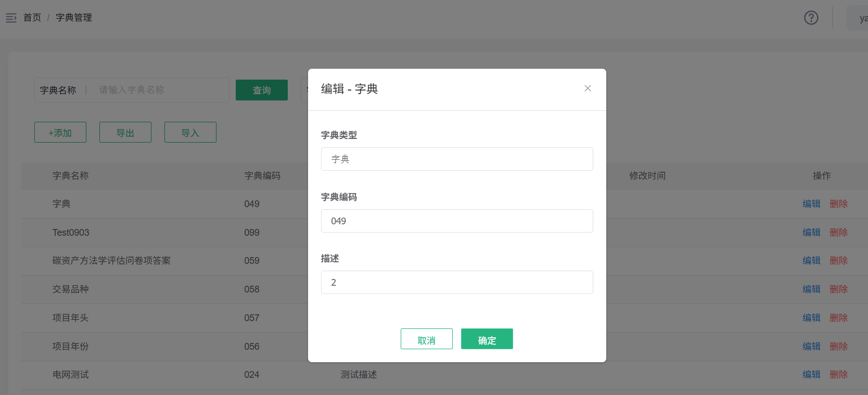Select the 字典 name cell in table

(61, 204)
